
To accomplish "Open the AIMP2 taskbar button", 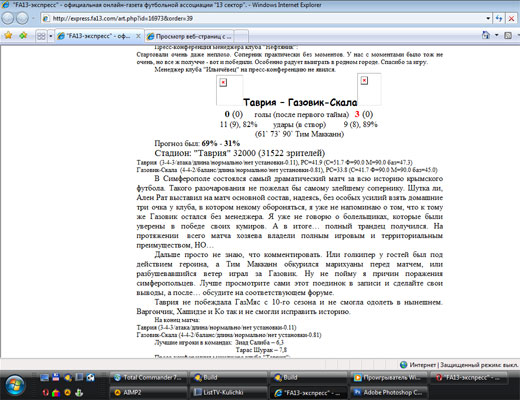I will tap(149, 392).
